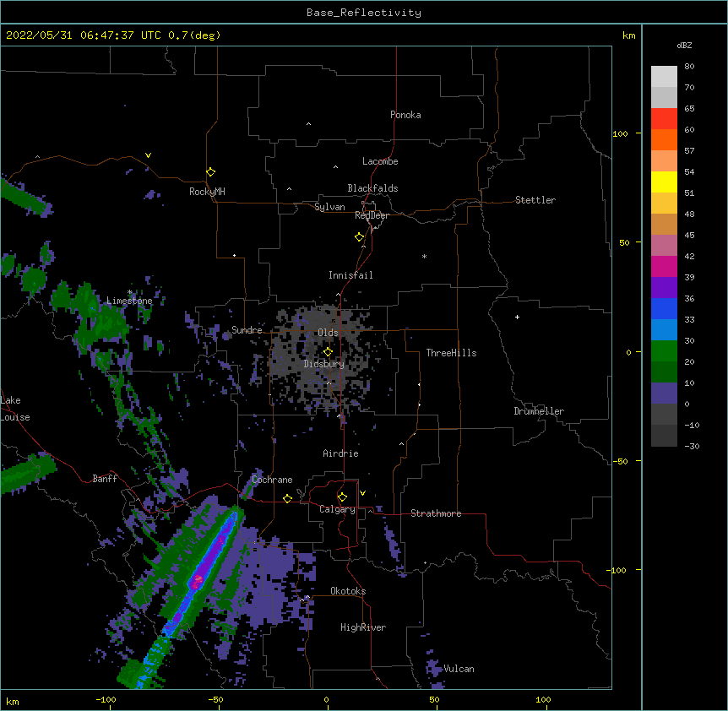Viewport: 728px width, 711px height.
Task: Click the Banff label
Action: 105,479
